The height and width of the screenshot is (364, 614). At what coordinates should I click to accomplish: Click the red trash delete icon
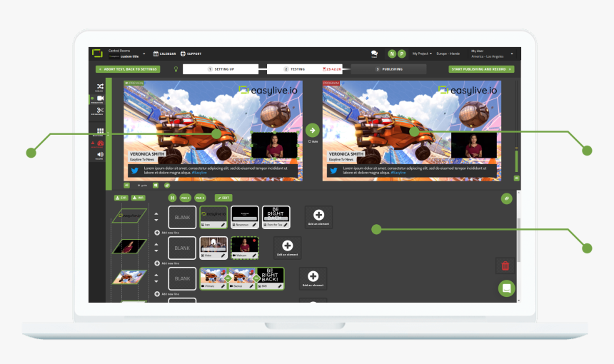(x=505, y=266)
